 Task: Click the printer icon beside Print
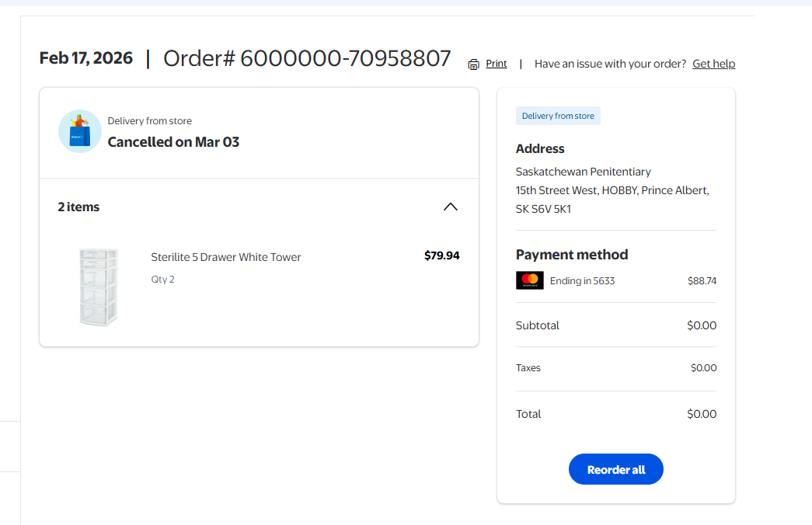(474, 64)
